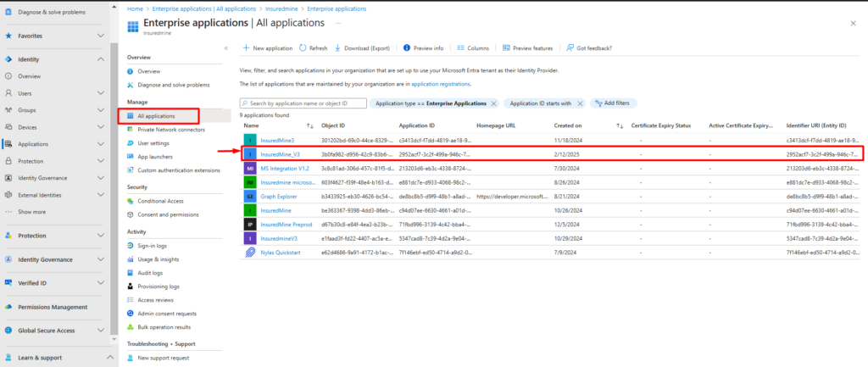Click the Verified ID icon
The image size is (868, 367).
(8, 283)
